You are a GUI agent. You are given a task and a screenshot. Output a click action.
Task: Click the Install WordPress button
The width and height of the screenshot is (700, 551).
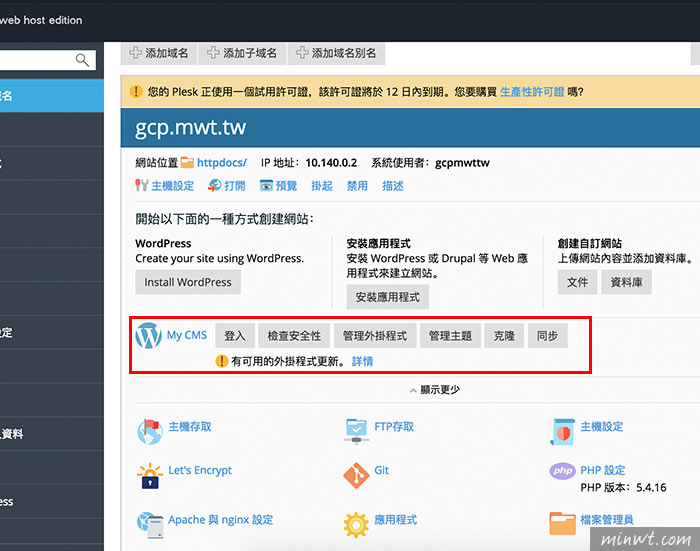tap(188, 282)
